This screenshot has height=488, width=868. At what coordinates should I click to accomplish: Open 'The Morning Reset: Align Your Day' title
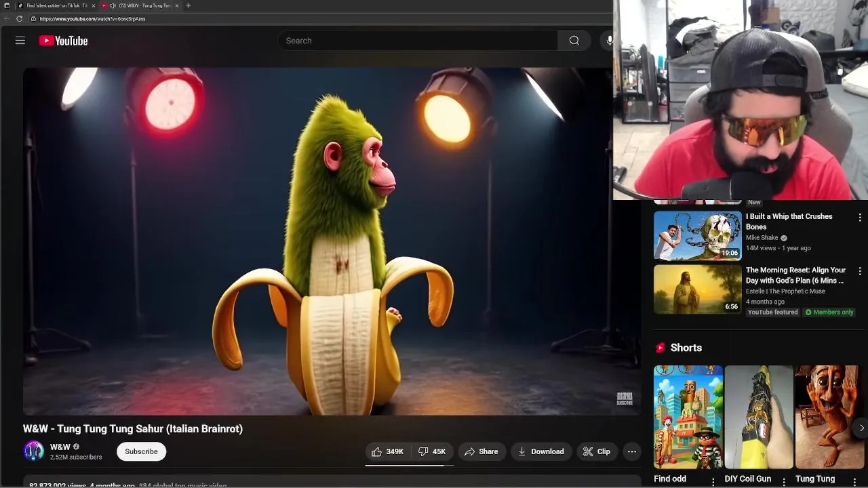796,275
